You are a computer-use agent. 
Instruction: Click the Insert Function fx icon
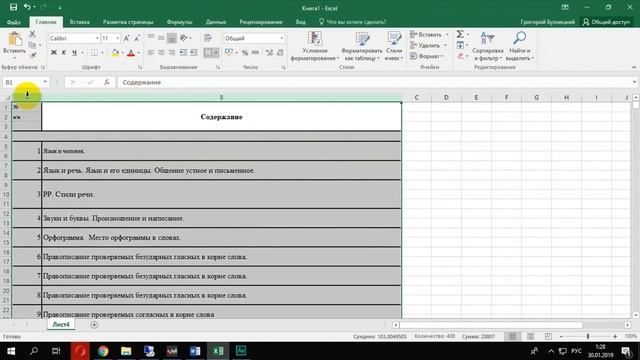[x=107, y=82]
